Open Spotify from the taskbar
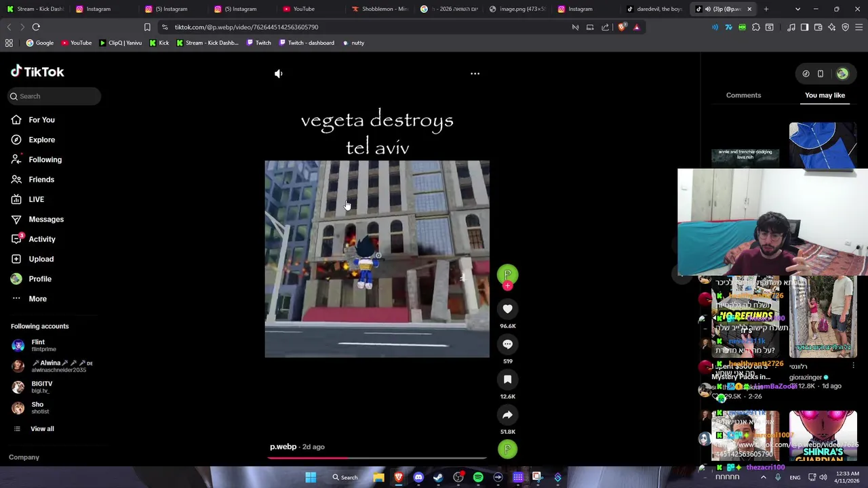 click(x=478, y=477)
